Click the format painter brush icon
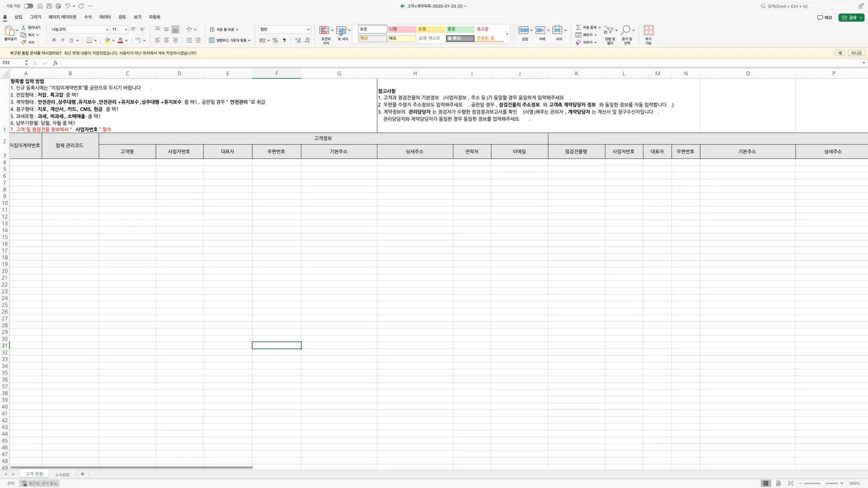 tap(24, 42)
